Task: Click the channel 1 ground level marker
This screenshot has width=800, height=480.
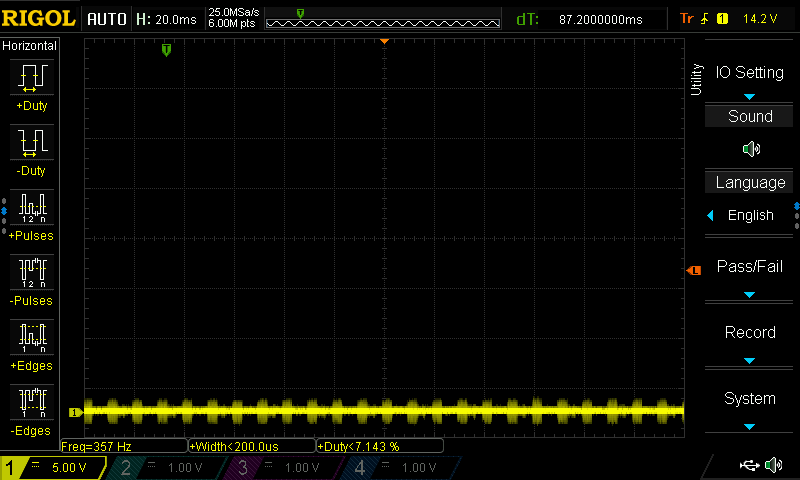Action: (x=75, y=412)
